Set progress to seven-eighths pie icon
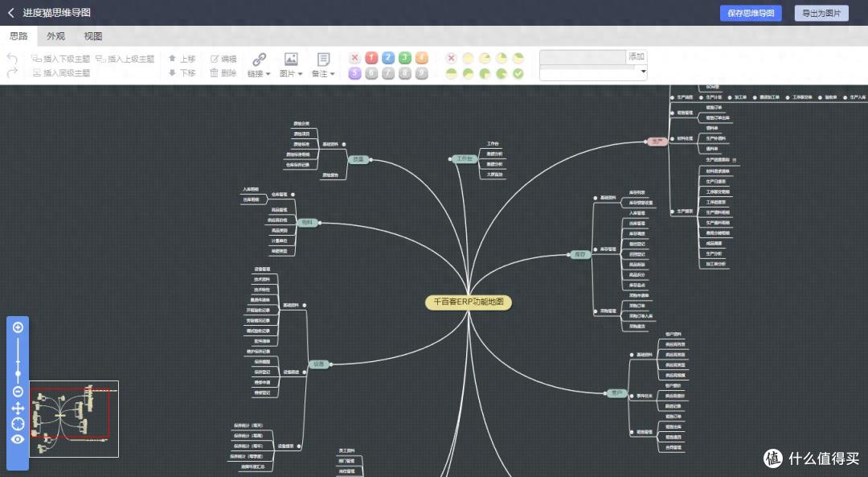The width and height of the screenshot is (868, 477). 502,73
